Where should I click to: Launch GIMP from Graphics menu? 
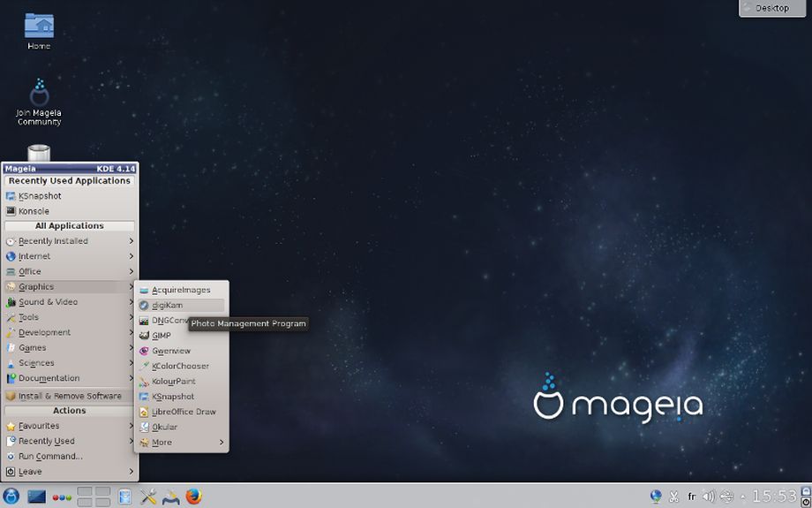tap(162, 336)
